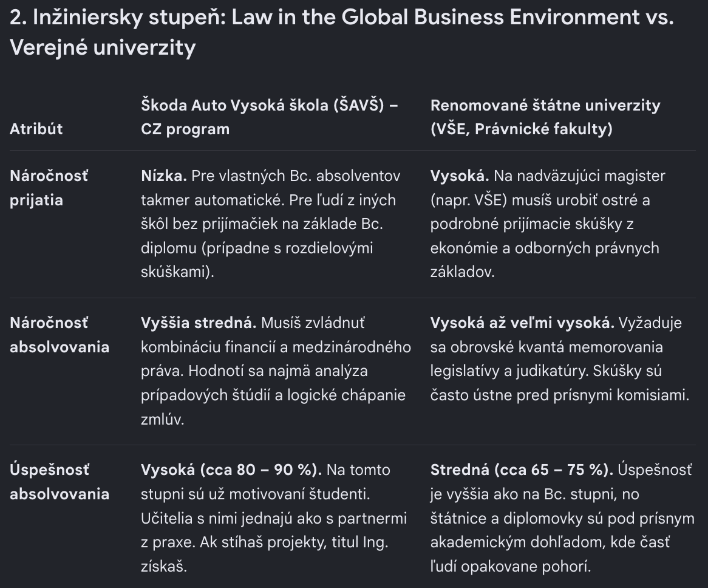Select the Náročnosť absolvovania row label
Image resolution: width=708 pixels, height=588 pixels.
click(x=60, y=335)
